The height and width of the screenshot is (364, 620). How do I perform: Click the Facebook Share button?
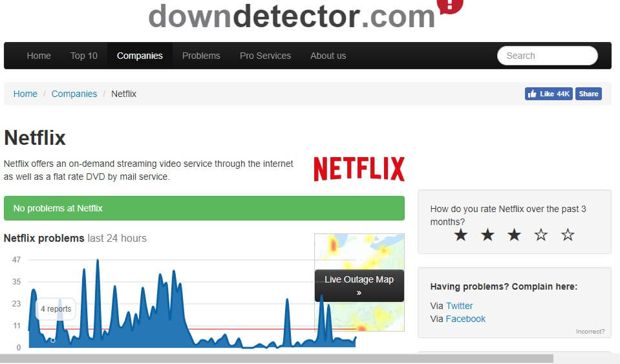(x=588, y=94)
